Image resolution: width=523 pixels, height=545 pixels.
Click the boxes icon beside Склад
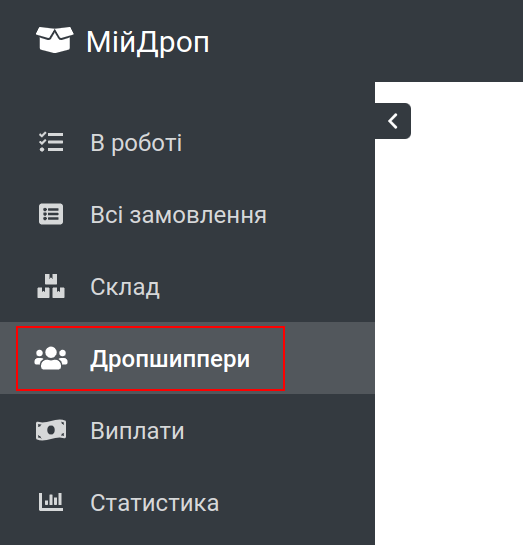pyautogui.click(x=51, y=286)
